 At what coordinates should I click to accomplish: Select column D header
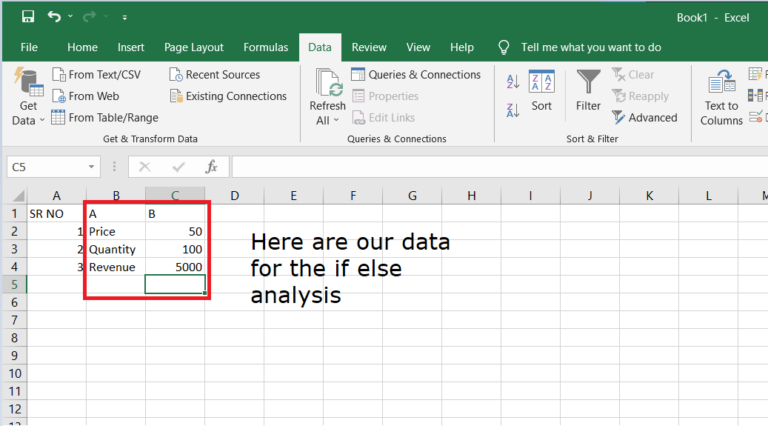pos(235,196)
